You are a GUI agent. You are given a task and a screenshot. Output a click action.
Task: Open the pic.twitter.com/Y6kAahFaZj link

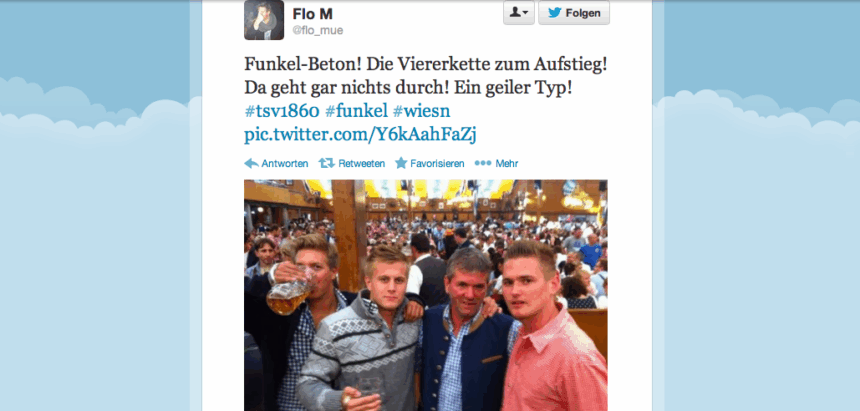(x=360, y=135)
